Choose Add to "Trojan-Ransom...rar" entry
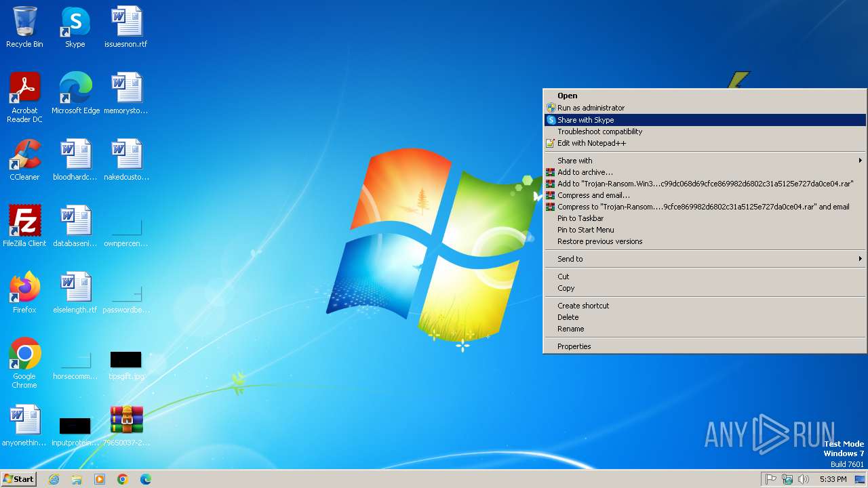868x488 pixels. pos(705,184)
